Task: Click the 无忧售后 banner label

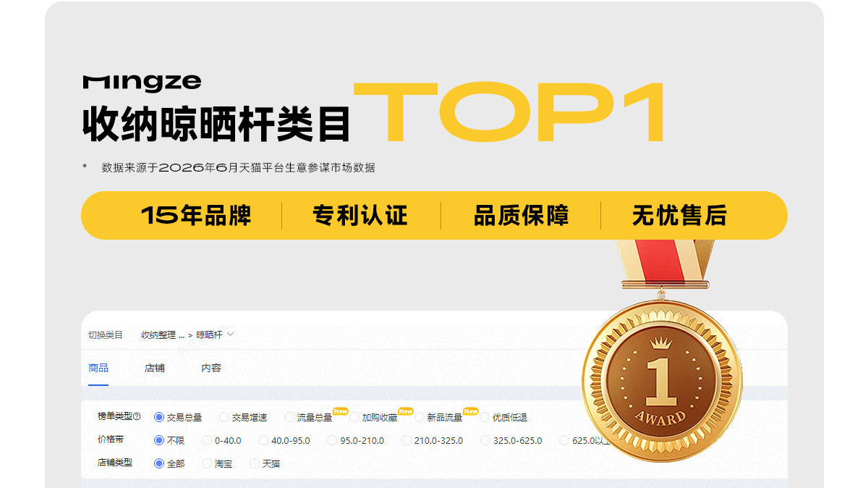Action: coord(679,215)
